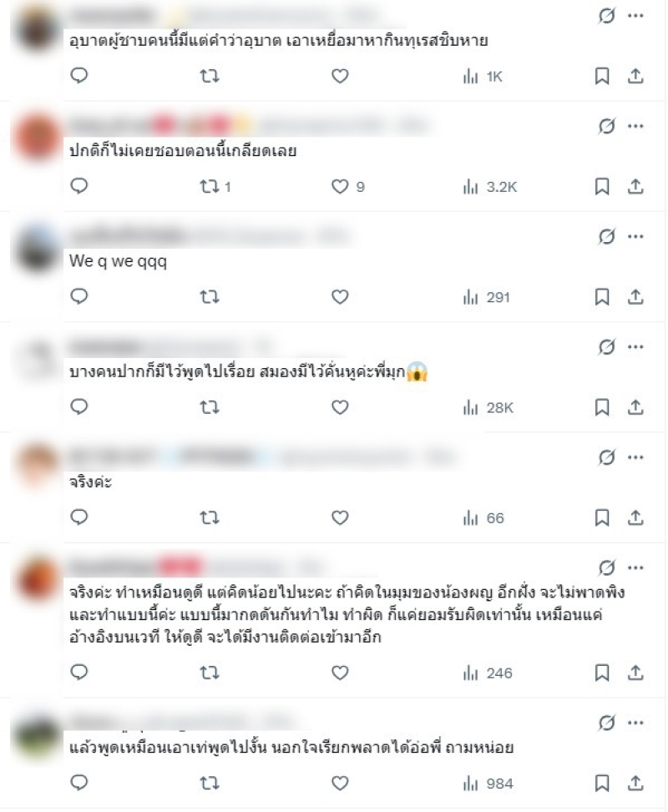The height and width of the screenshot is (812, 668).
Task: Repost the 'จริงค่ะ' short reply
Action: 210,517
